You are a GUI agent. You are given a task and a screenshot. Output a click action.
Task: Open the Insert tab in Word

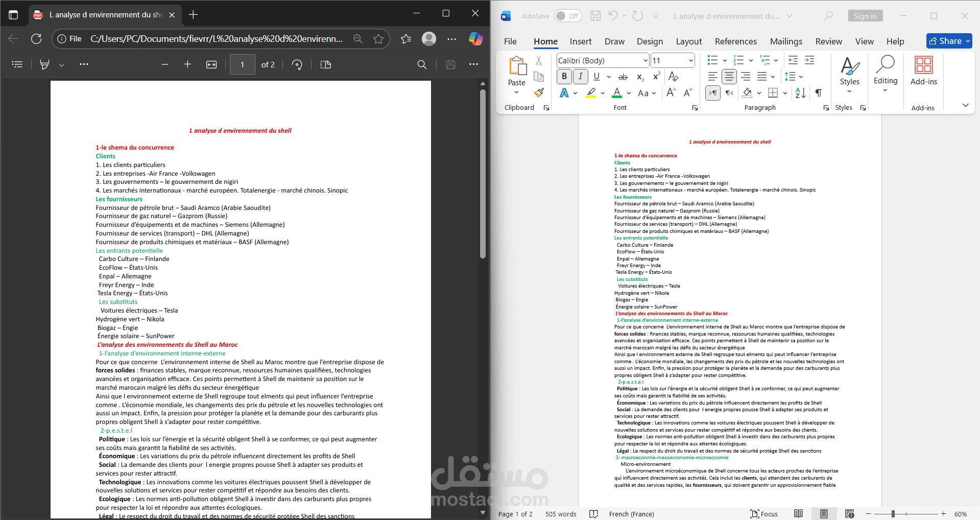[581, 41]
